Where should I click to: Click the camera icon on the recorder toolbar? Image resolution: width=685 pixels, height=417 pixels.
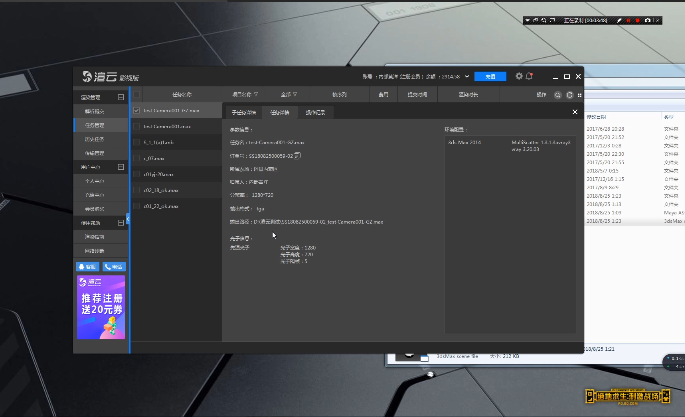647,21
